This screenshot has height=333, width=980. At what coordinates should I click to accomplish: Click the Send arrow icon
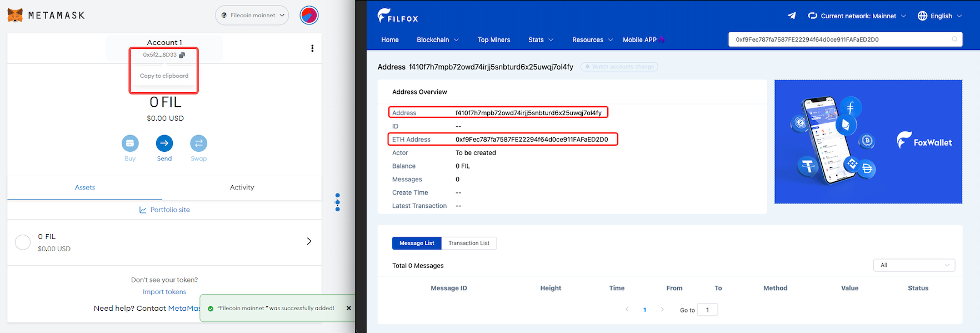pos(164,143)
